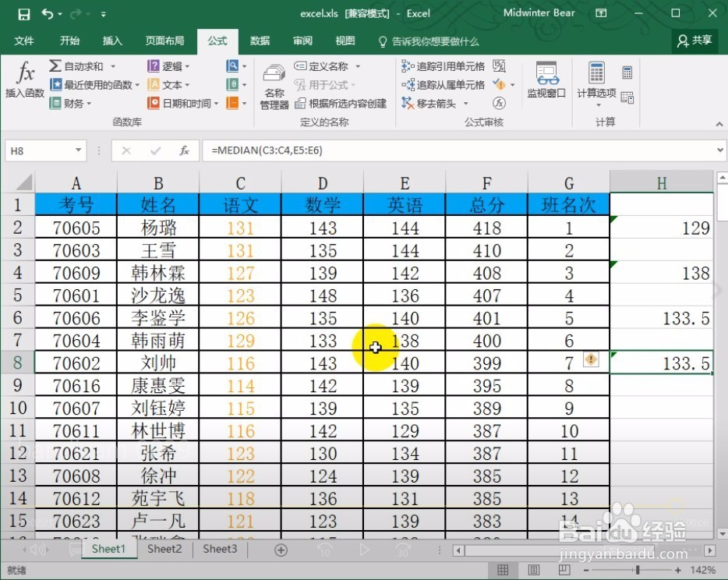Open the Name Box dropdown arrow
The height and width of the screenshot is (580, 728).
[x=79, y=150]
